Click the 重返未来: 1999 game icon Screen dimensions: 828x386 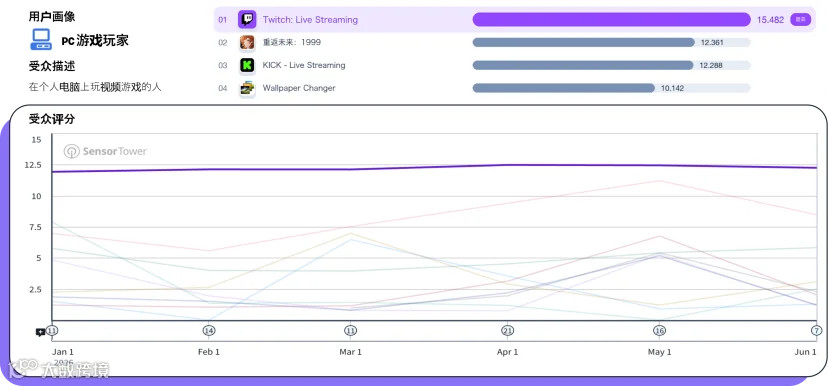click(x=247, y=42)
